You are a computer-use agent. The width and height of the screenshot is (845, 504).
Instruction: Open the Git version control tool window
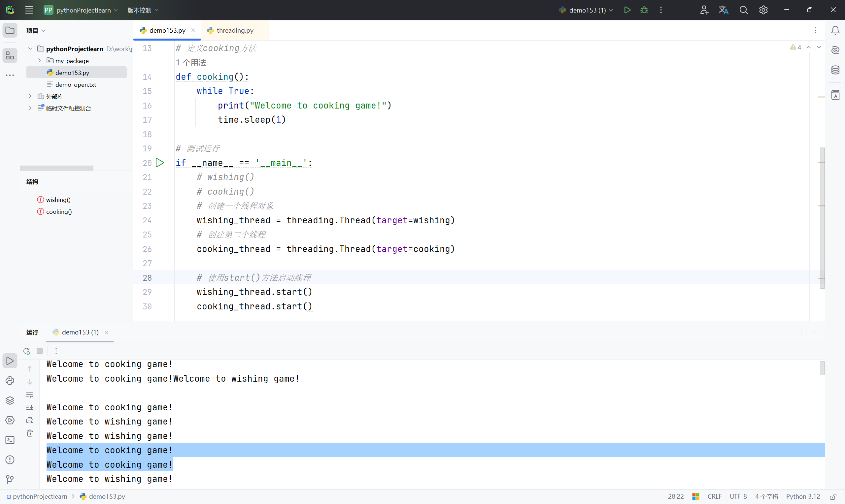click(10, 479)
